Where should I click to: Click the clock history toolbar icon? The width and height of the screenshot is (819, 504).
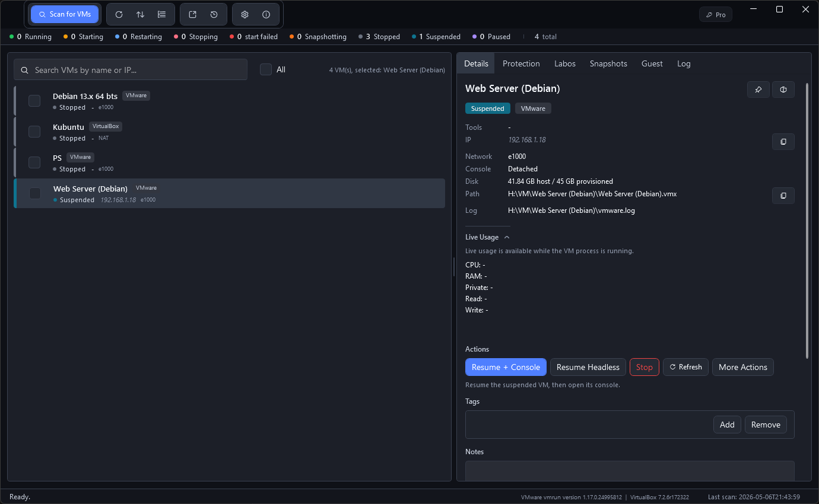click(x=214, y=14)
